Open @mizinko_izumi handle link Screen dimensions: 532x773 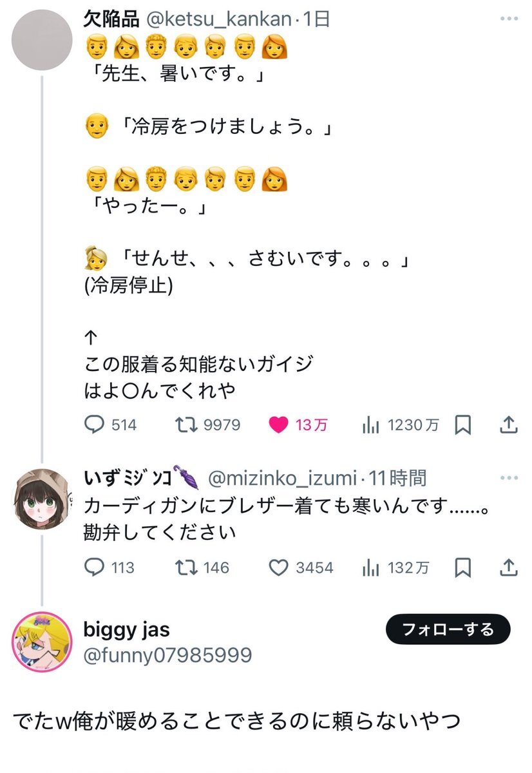282,479
